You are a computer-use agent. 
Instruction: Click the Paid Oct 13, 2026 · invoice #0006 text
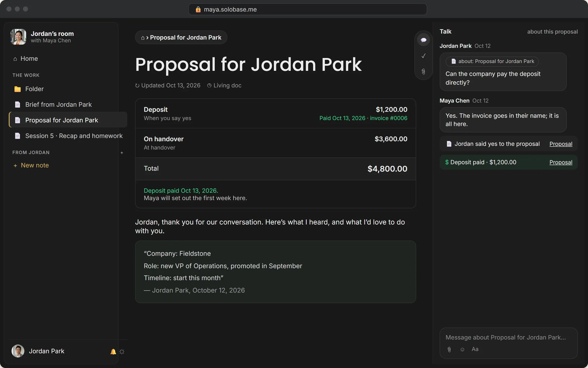pos(363,118)
